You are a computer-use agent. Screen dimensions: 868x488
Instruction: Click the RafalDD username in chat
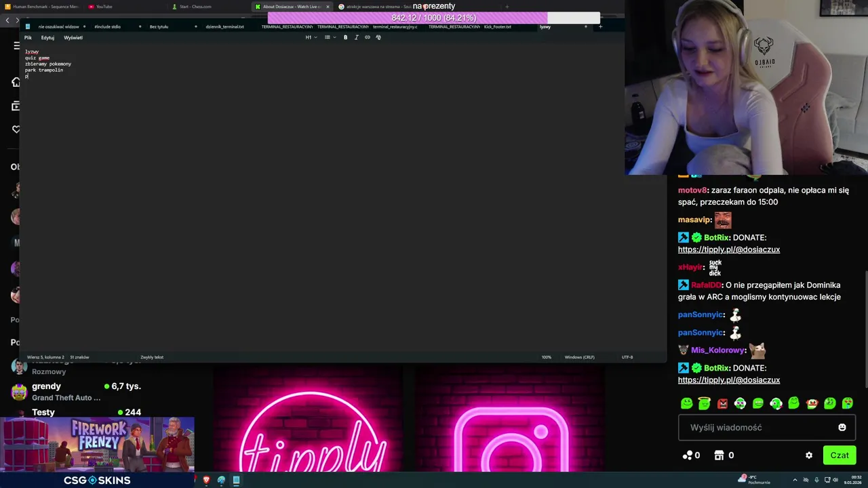pyautogui.click(x=707, y=285)
